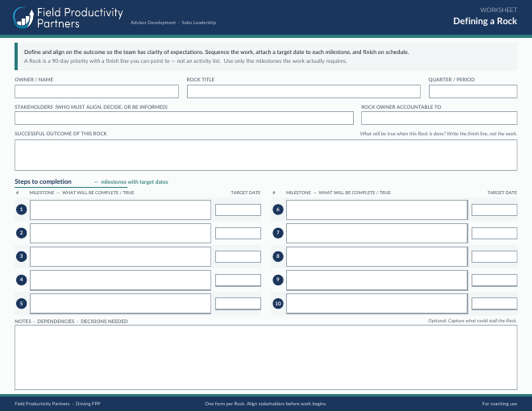Click the milestone 6 description field
Screen dimensions: 532x411
pos(377,210)
